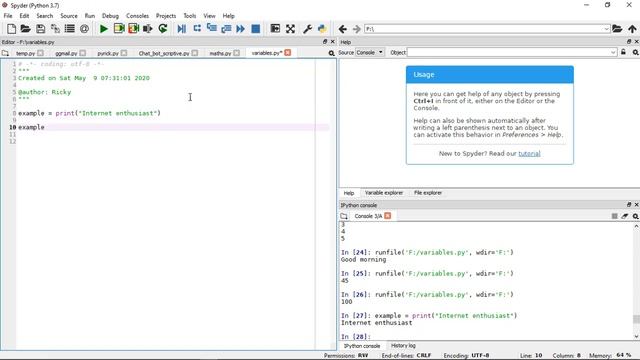
Task: Toggle fullscreen mode icon
Action: pyautogui.click(x=290, y=29)
